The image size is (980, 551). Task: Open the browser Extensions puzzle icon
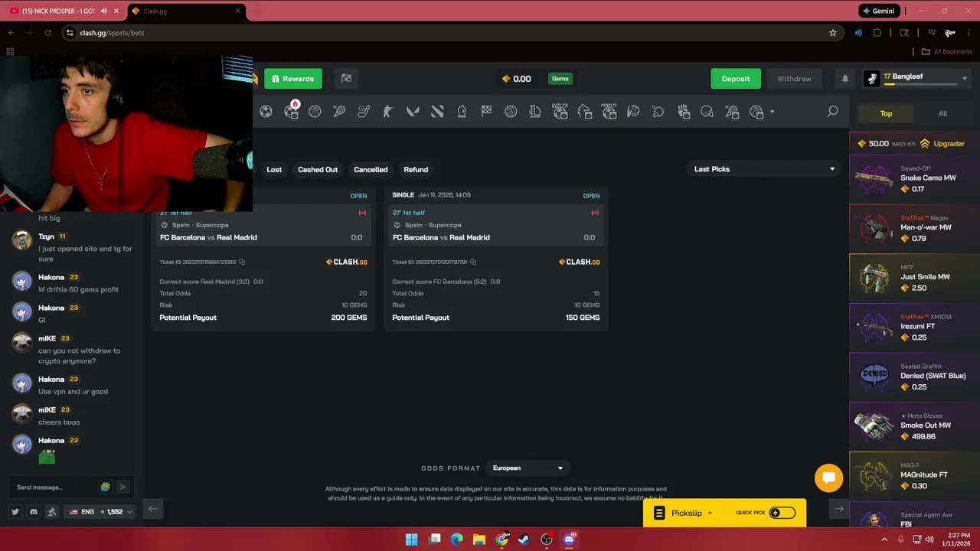tap(877, 33)
